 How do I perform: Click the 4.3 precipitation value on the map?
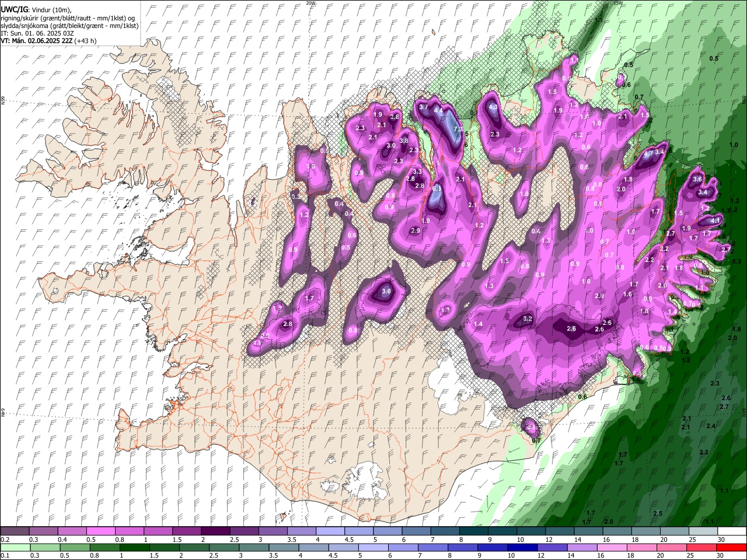pyautogui.click(x=493, y=107)
